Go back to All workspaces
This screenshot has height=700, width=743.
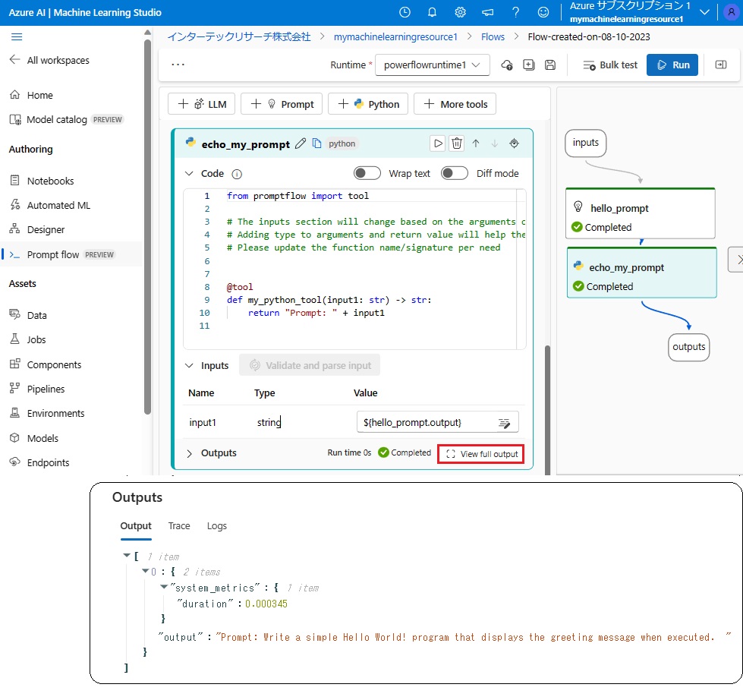[49, 60]
